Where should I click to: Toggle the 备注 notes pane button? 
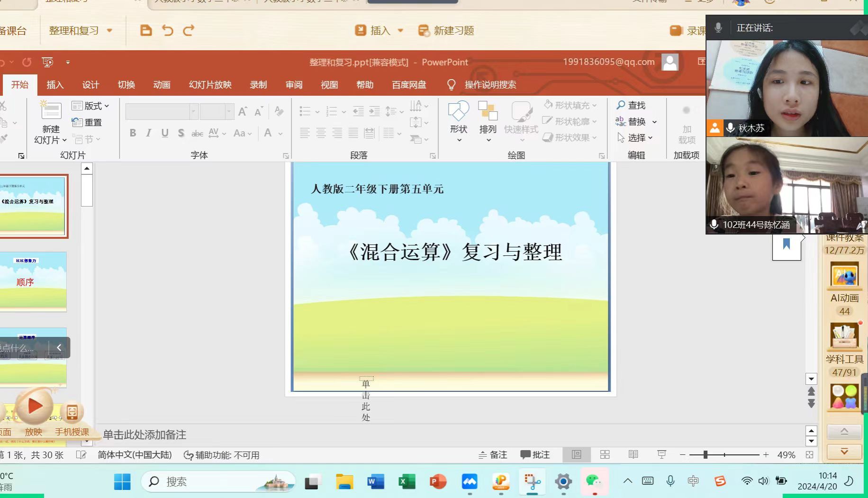tap(493, 455)
